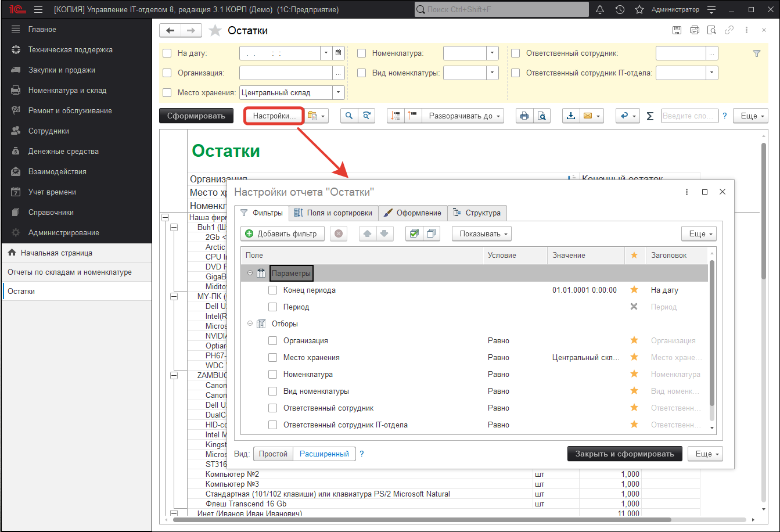Switch to the 'Оформление' tab

413,213
